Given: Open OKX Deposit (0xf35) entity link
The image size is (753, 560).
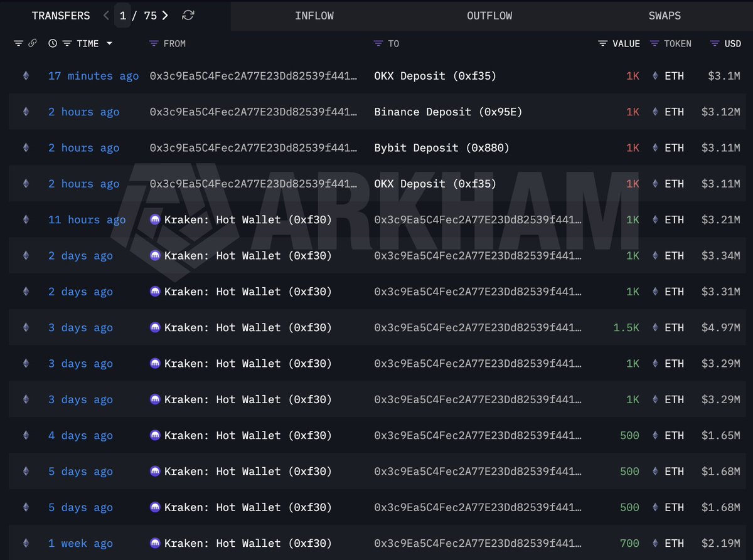Looking at the screenshot, I should tap(434, 75).
